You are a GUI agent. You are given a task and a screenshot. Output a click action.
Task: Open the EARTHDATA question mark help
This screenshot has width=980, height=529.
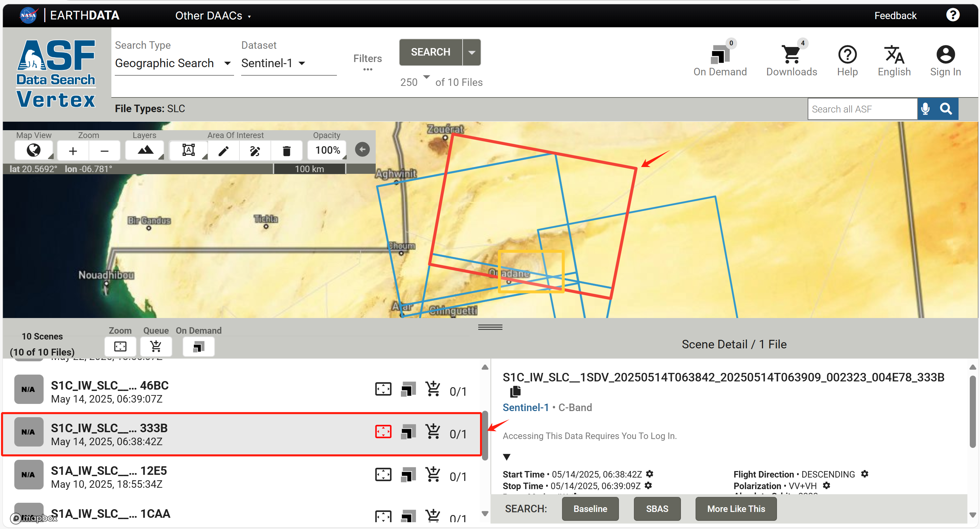953,15
